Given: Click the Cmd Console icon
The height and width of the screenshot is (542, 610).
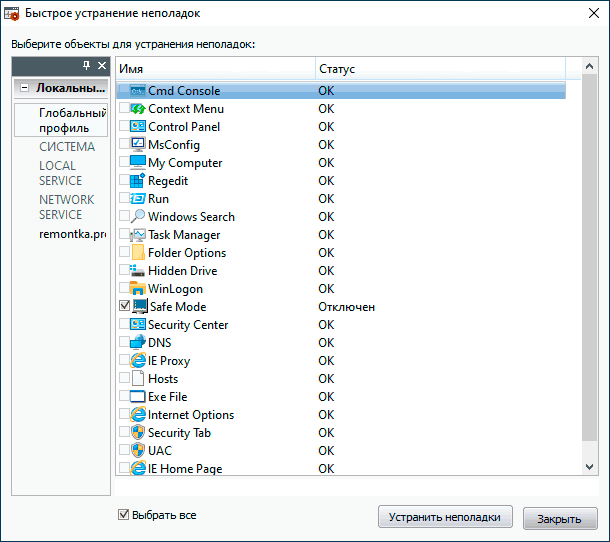Looking at the screenshot, I should [x=138, y=91].
